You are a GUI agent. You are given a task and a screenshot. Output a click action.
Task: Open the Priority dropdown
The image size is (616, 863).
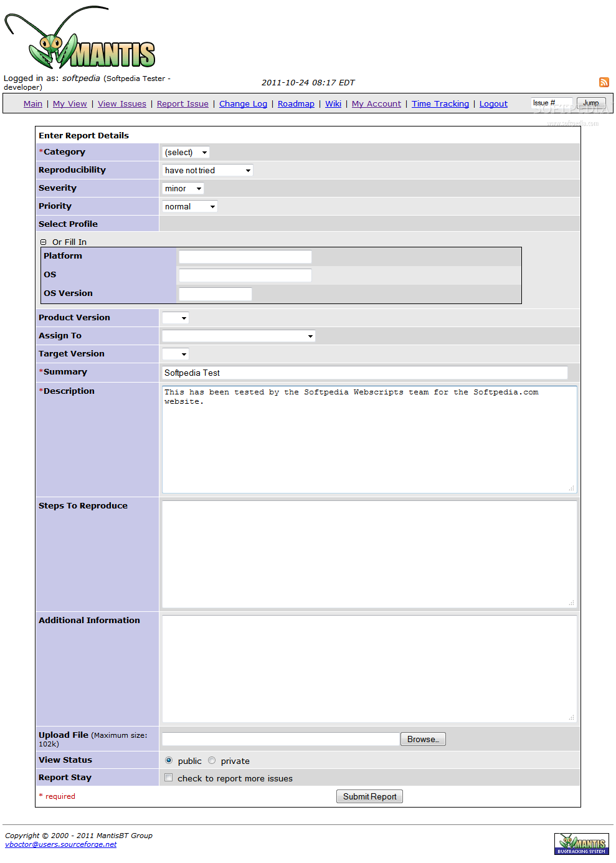[x=190, y=206]
